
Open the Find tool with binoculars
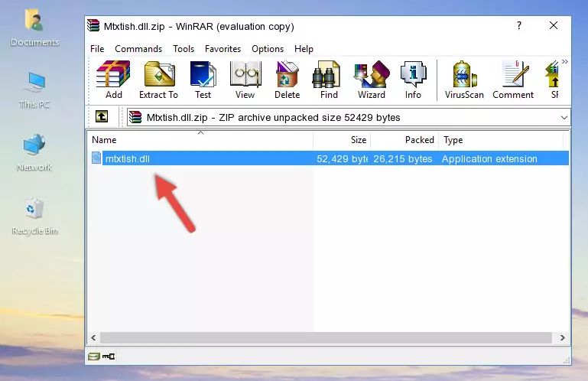(329, 80)
